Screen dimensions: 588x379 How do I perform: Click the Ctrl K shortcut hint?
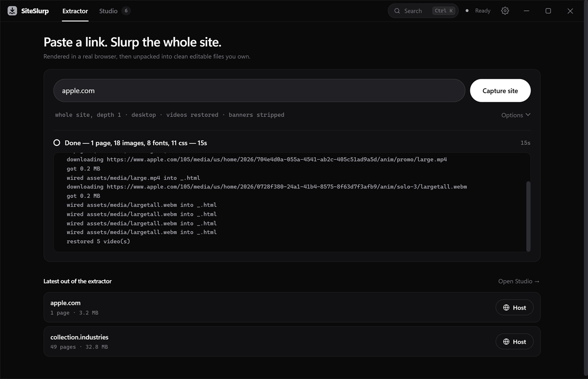pyautogui.click(x=444, y=11)
